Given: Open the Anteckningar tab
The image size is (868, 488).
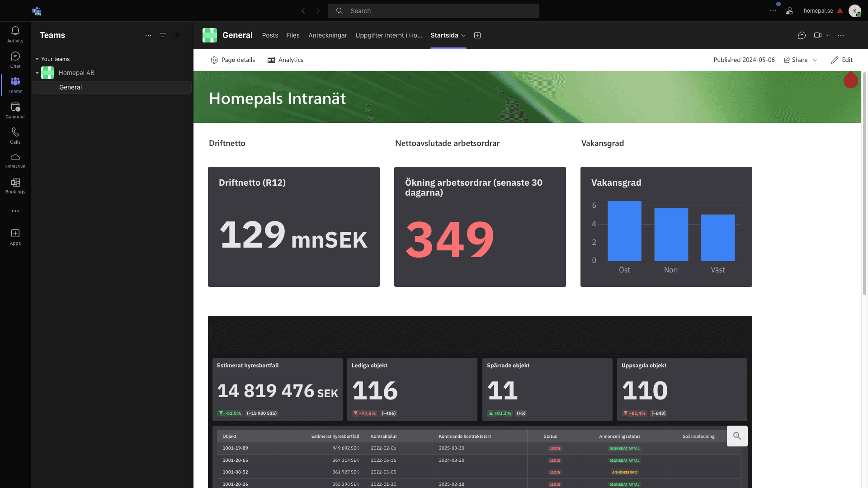Looking at the screenshot, I should click(328, 35).
